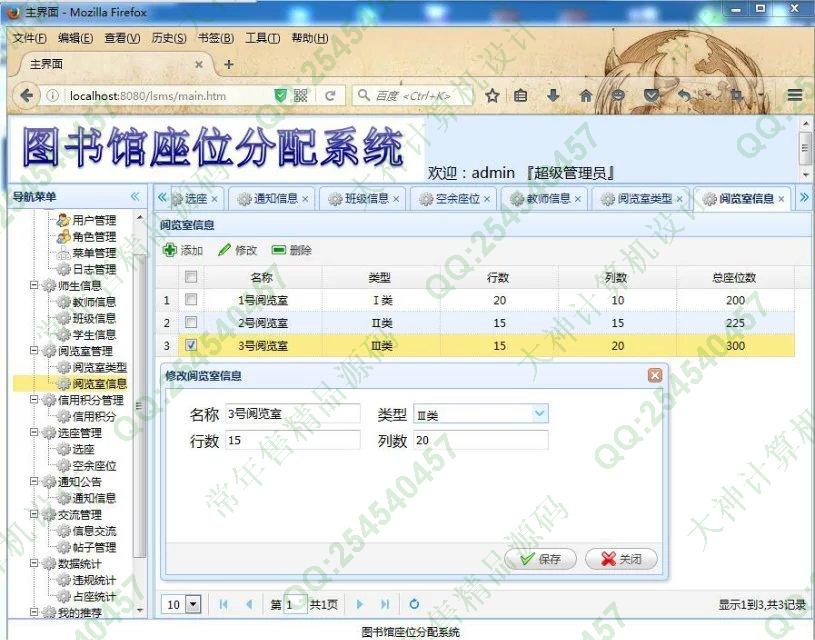Click the green shield icon in address bar

(x=281, y=96)
